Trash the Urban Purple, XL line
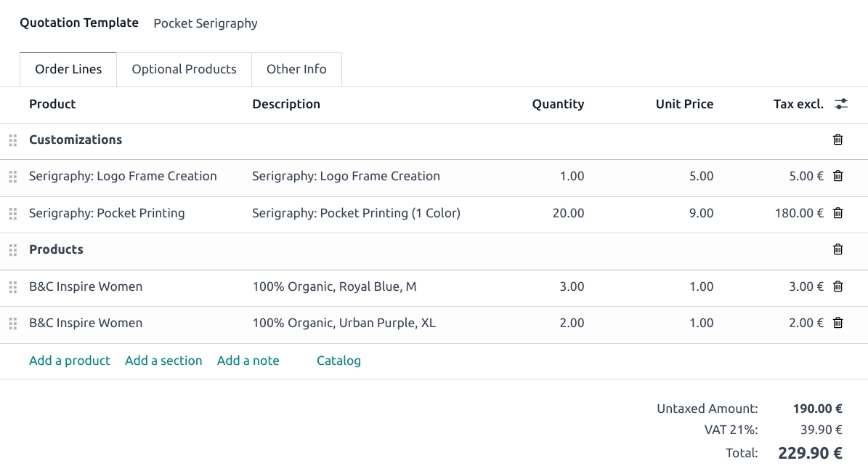This screenshot has height=474, width=868. (x=837, y=323)
